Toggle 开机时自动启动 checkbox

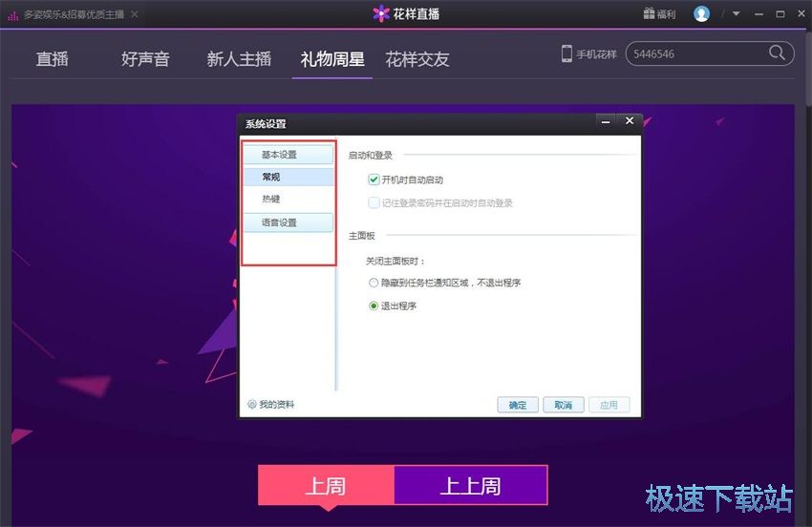pyautogui.click(x=374, y=179)
